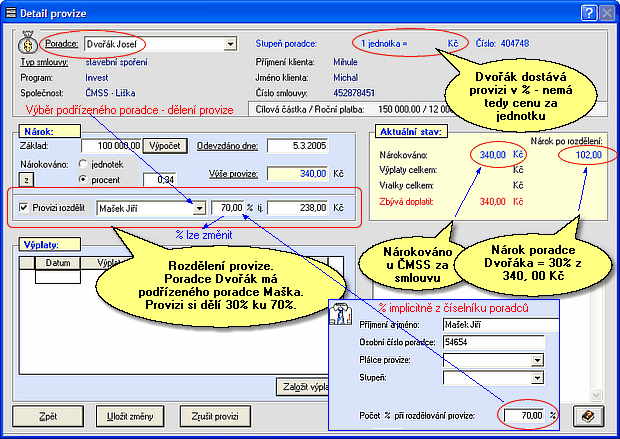Viewport: 620px width, 439px height.
Task: Click the book icon button at bottom right
Action: [x=590, y=415]
